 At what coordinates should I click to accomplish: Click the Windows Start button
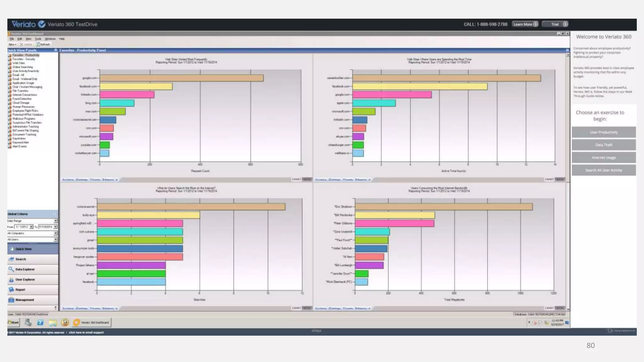pos(13,322)
